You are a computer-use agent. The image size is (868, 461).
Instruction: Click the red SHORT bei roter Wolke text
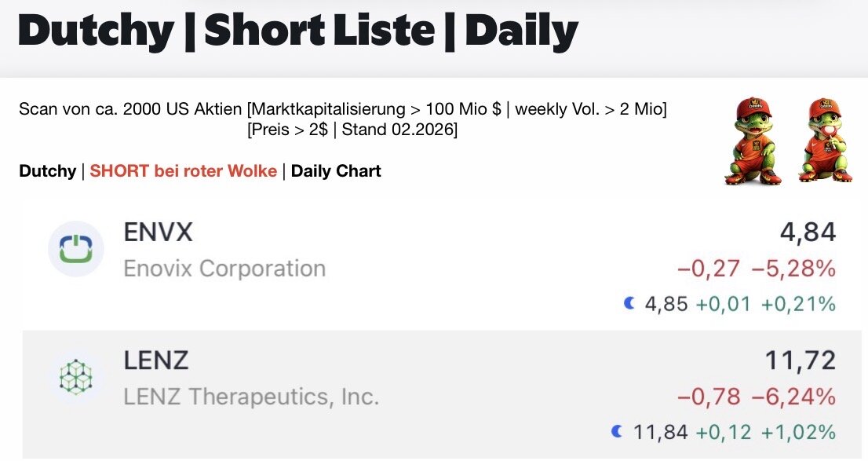coord(184,171)
